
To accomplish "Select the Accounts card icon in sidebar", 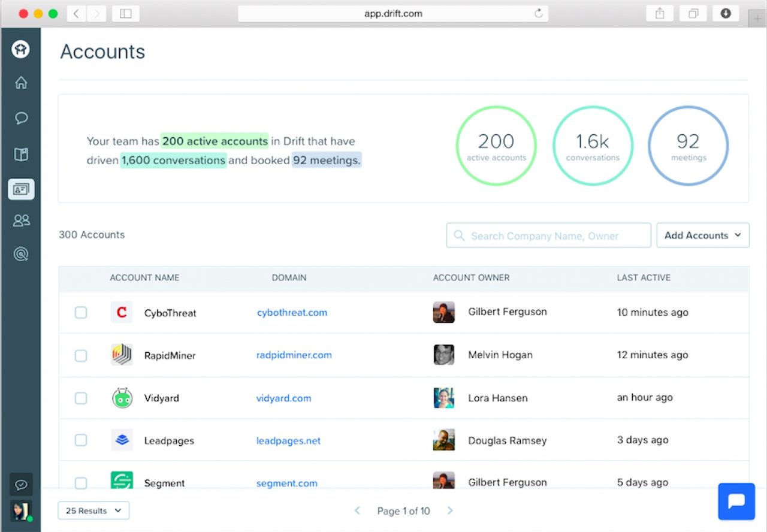I will click(x=21, y=189).
